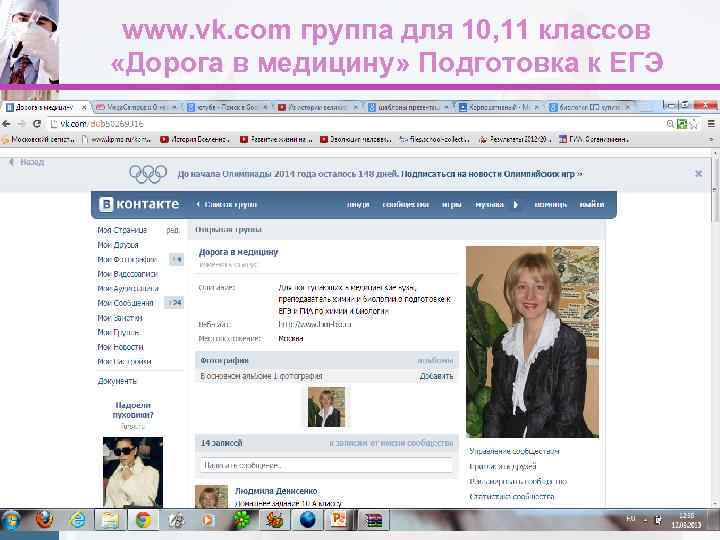The image size is (720, 540).
Task: Click the 'Надоели пуховики?' ad
Action: point(133,410)
